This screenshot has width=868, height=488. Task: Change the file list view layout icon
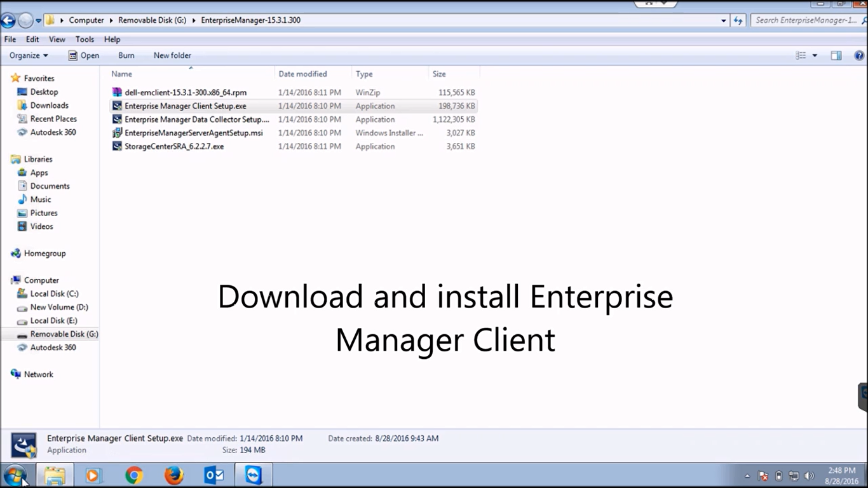(x=801, y=56)
